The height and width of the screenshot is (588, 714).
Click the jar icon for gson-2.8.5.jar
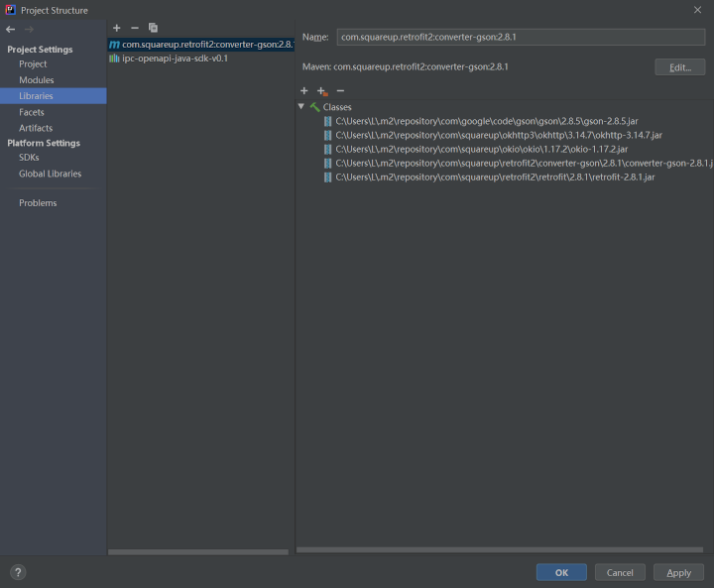coord(327,121)
